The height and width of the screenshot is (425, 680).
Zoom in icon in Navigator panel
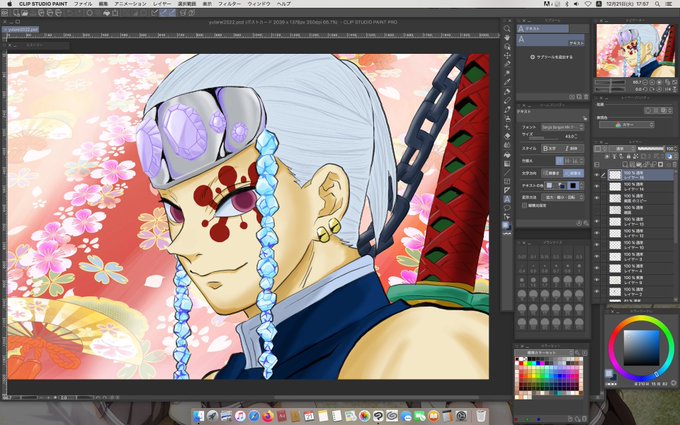click(x=652, y=82)
